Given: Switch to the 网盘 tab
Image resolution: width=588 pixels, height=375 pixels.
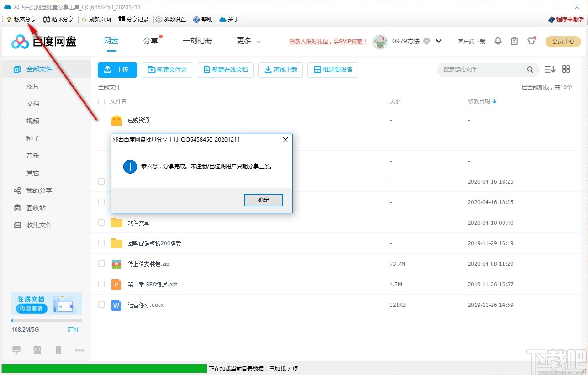Looking at the screenshot, I should tap(111, 41).
